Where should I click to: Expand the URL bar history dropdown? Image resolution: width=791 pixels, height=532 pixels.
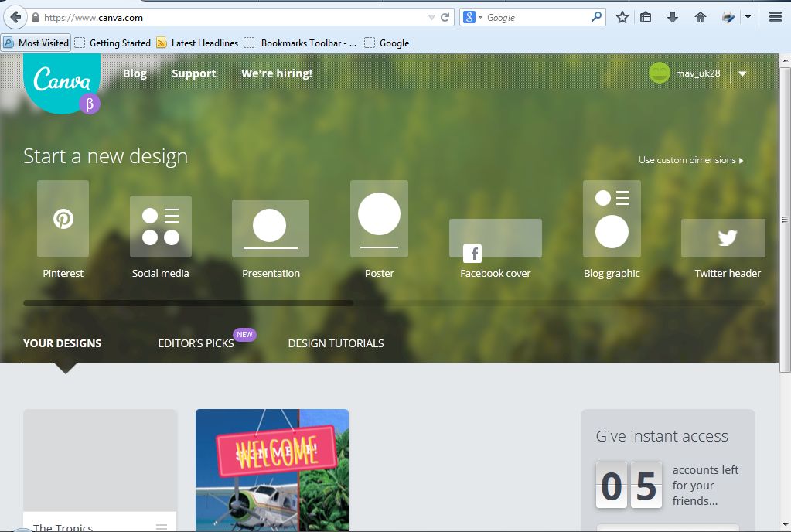pyautogui.click(x=431, y=17)
